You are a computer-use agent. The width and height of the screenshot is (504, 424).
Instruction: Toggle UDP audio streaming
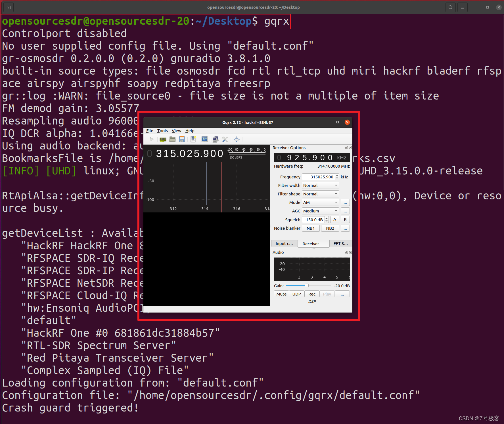coord(297,294)
